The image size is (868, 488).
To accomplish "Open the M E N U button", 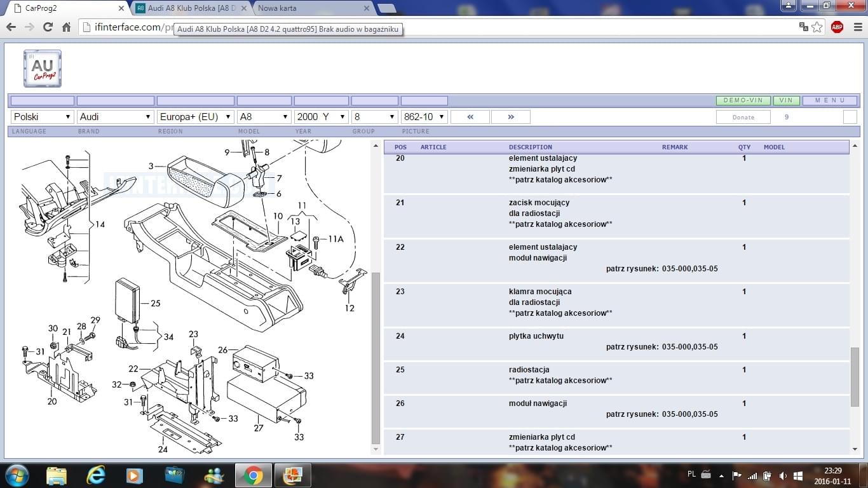I will [830, 100].
